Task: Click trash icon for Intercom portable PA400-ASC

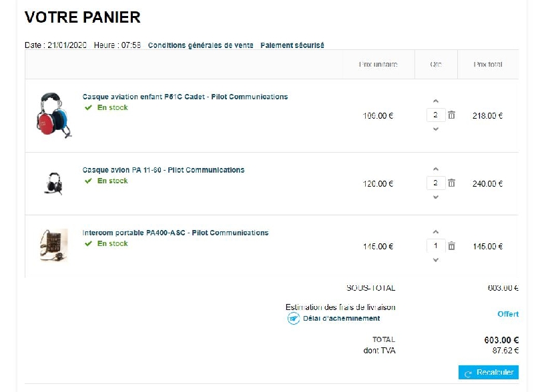Action: (451, 246)
